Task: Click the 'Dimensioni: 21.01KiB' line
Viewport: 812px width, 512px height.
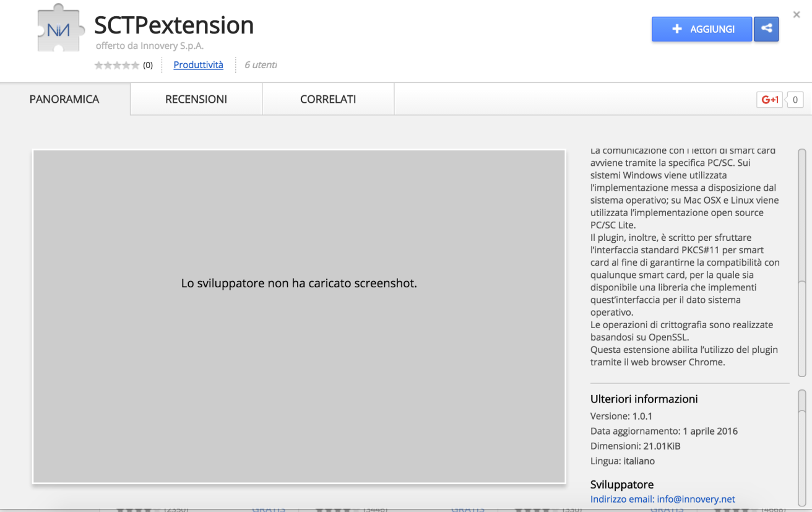Action: tap(636, 446)
